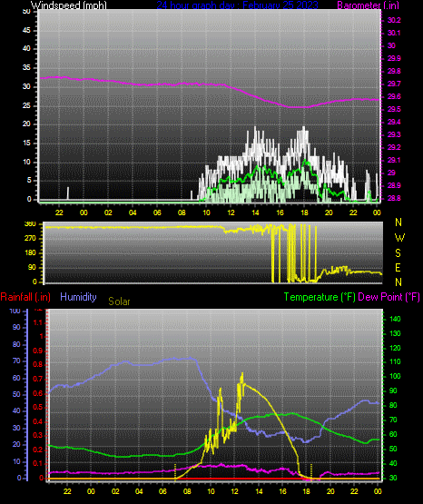Click the 0.4 value on rainfall axis

pyautogui.click(x=38, y=421)
